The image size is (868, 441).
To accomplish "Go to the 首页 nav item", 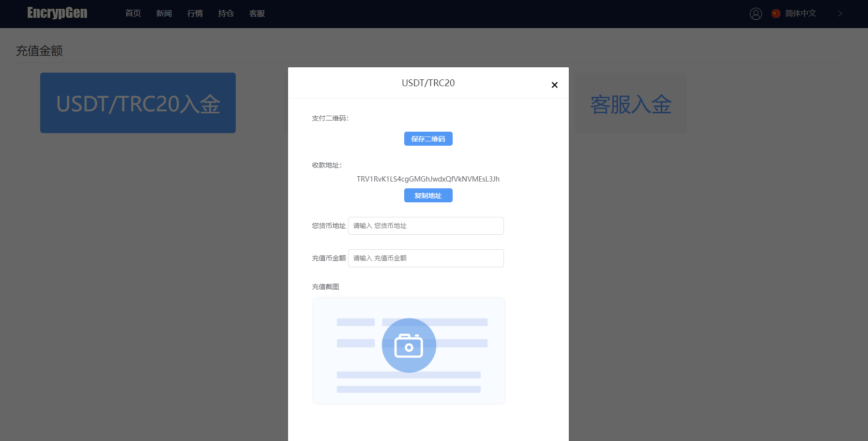I will click(133, 14).
